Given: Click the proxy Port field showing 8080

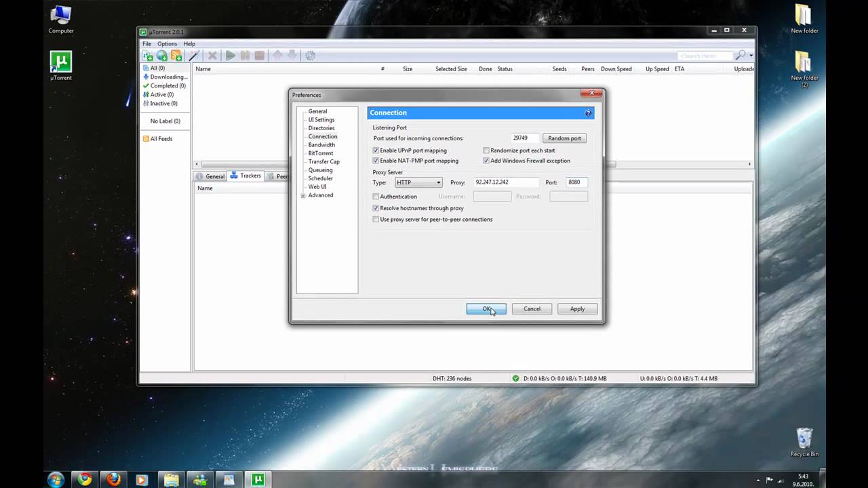Looking at the screenshot, I should 576,182.
